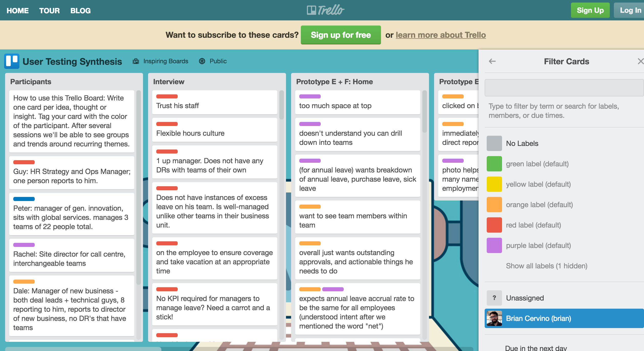Open the HOME menu item
This screenshot has width=644, height=351.
(17, 10)
